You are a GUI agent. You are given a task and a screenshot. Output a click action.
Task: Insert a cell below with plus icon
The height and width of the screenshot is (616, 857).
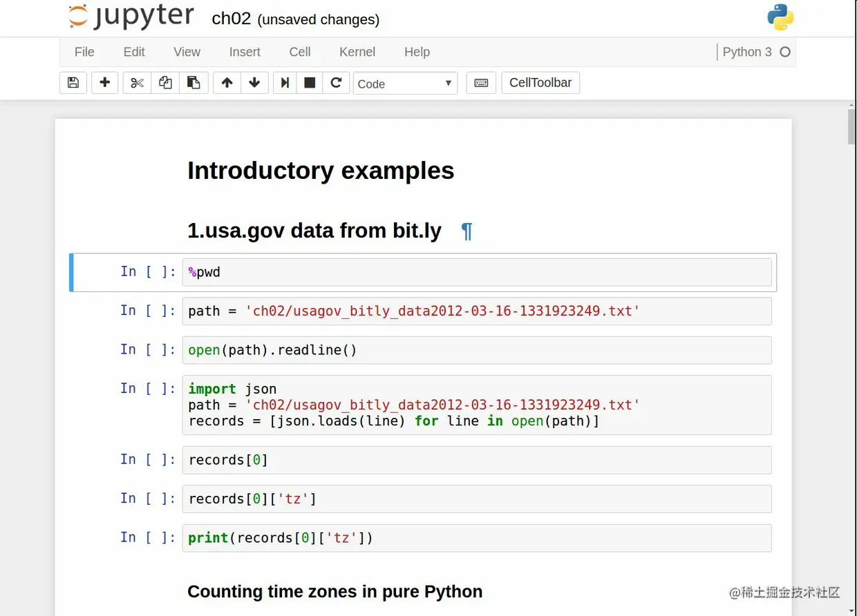coord(105,83)
